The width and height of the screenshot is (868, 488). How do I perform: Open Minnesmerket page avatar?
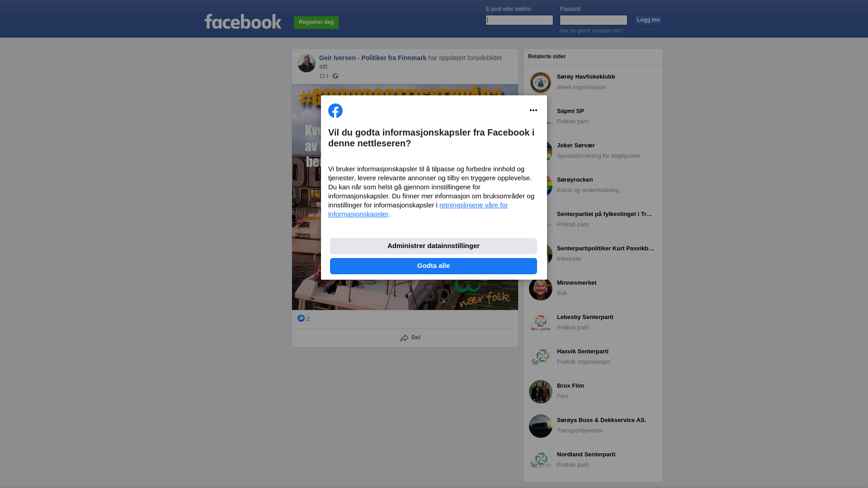(x=541, y=289)
